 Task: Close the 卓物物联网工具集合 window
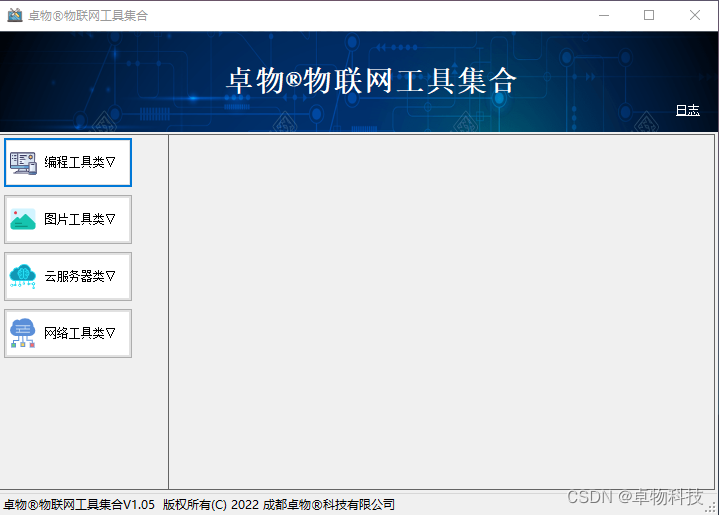(695, 15)
